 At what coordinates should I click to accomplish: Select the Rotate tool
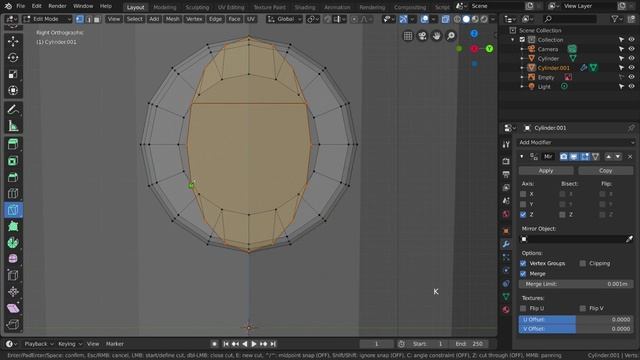(13, 58)
